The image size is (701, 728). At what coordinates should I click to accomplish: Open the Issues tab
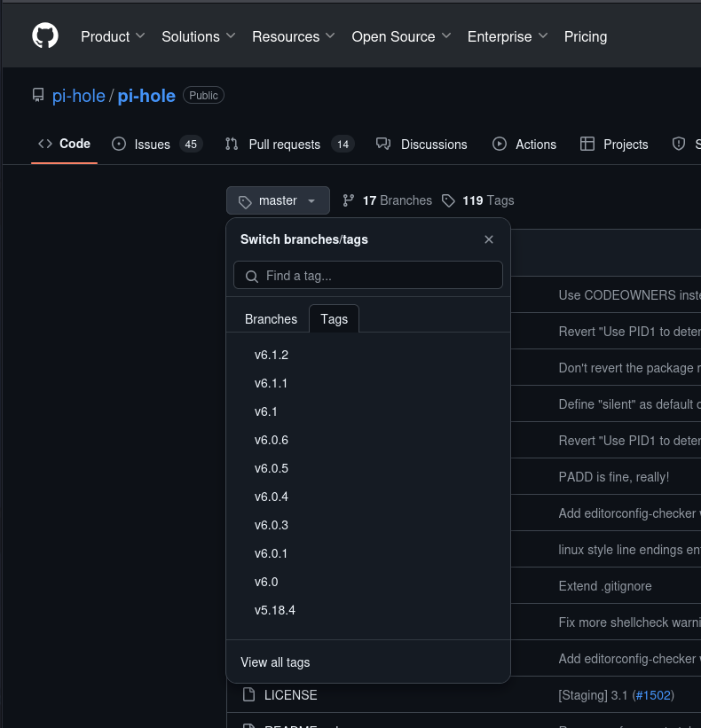click(x=157, y=144)
